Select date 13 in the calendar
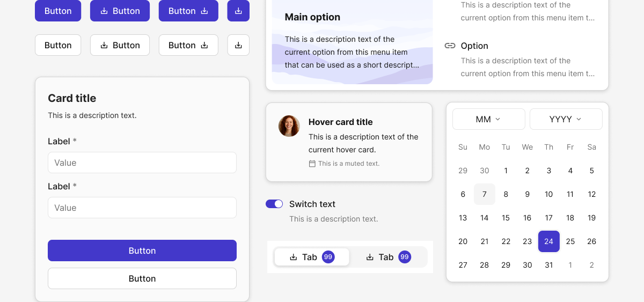The width and height of the screenshot is (644, 302). coord(463,218)
